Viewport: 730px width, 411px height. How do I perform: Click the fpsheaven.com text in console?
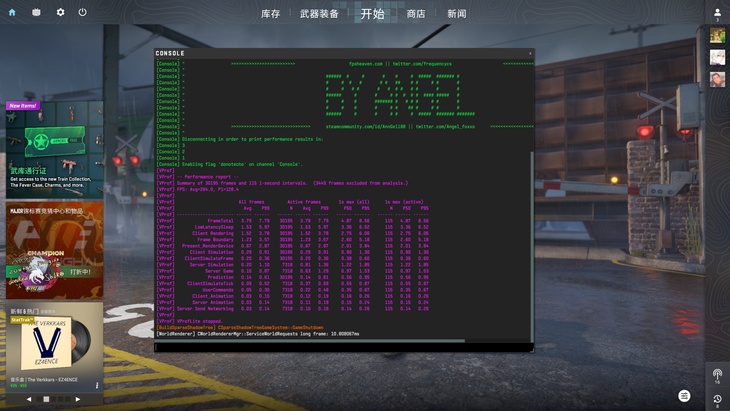click(366, 64)
